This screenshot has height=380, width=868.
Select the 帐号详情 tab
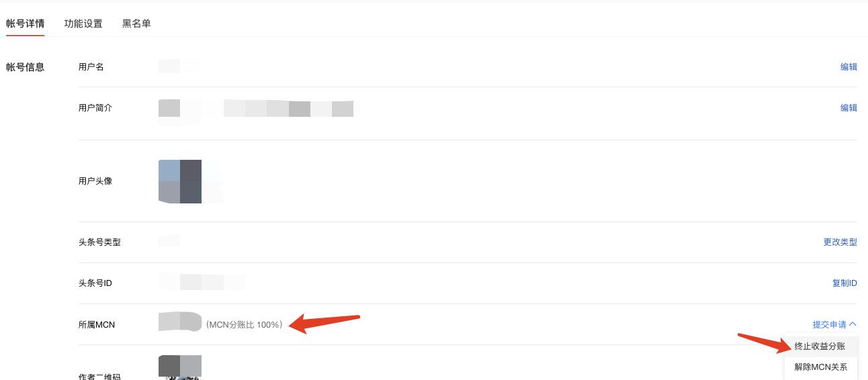coord(25,23)
